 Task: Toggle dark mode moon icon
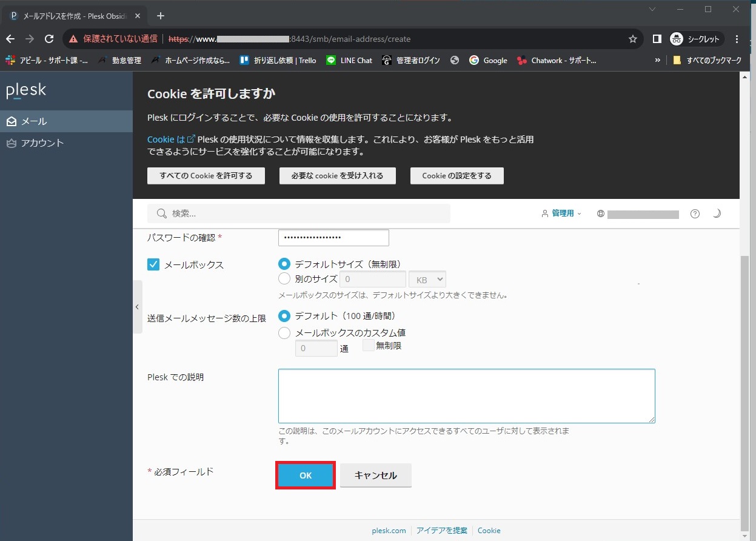click(717, 213)
